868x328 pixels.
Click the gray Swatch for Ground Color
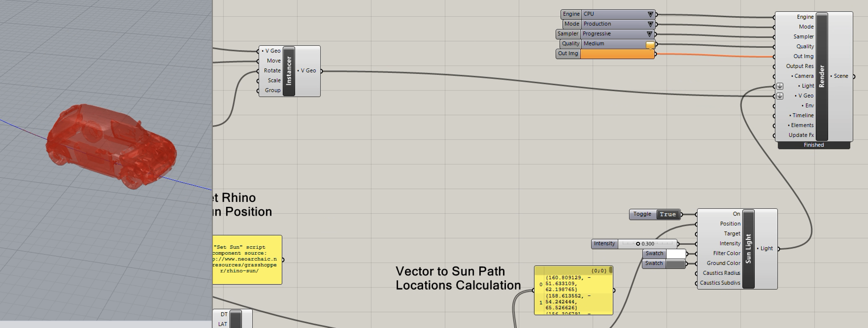[676, 264]
